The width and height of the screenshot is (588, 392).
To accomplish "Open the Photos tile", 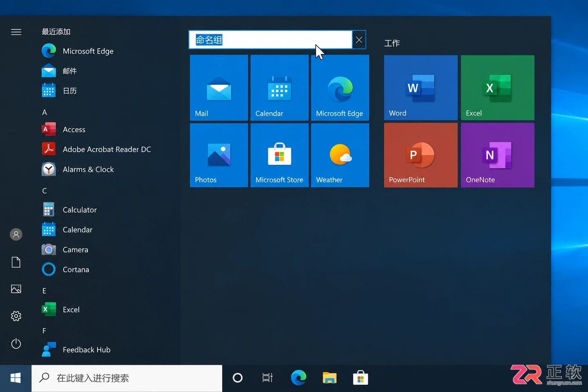I will pos(219,155).
